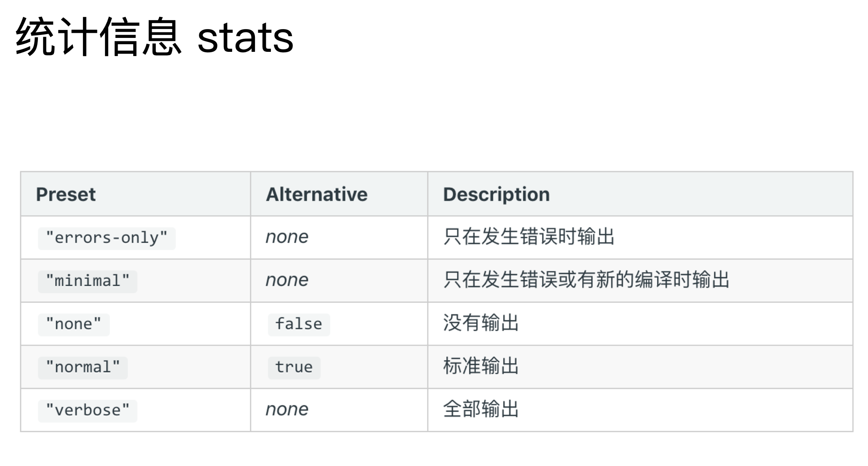Click the "verbose" preset code tag
Viewport: 868px width, 466px height.
[88, 410]
